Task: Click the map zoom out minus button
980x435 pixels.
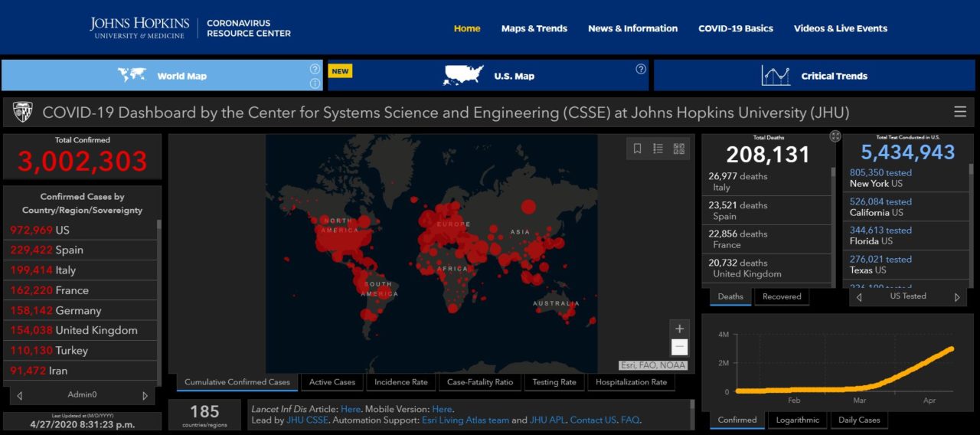Action: [x=679, y=347]
